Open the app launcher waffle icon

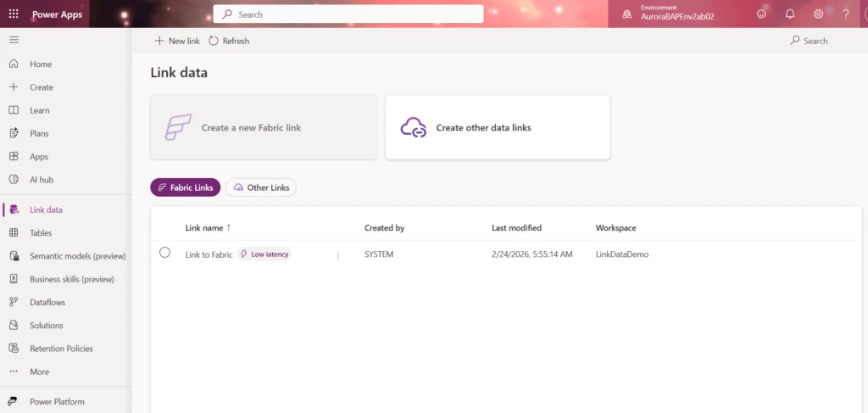pos(14,14)
